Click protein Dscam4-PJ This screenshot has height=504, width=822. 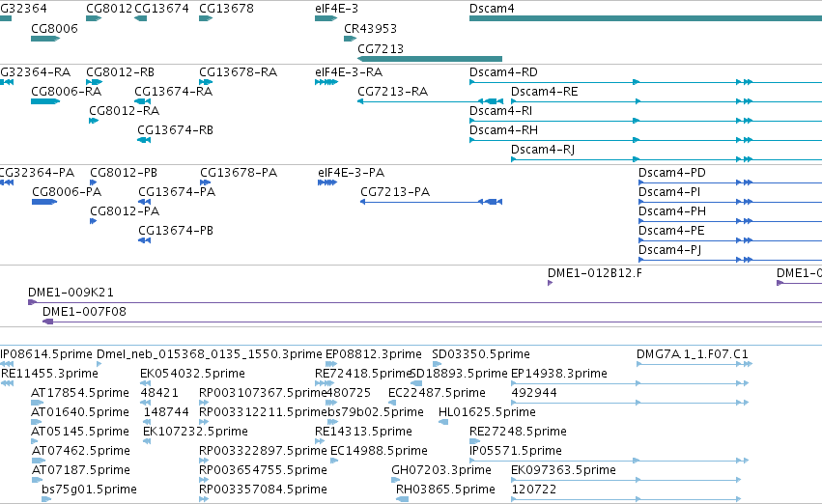tap(729, 260)
